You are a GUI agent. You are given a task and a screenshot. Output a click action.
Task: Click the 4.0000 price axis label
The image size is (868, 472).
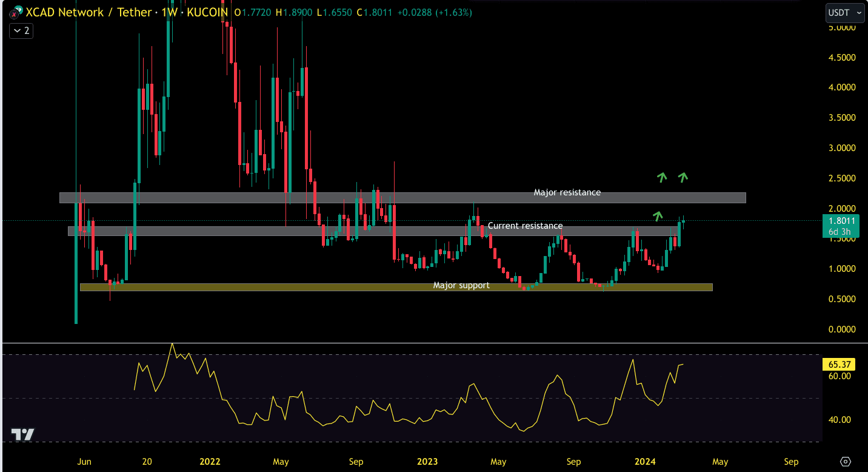click(843, 87)
